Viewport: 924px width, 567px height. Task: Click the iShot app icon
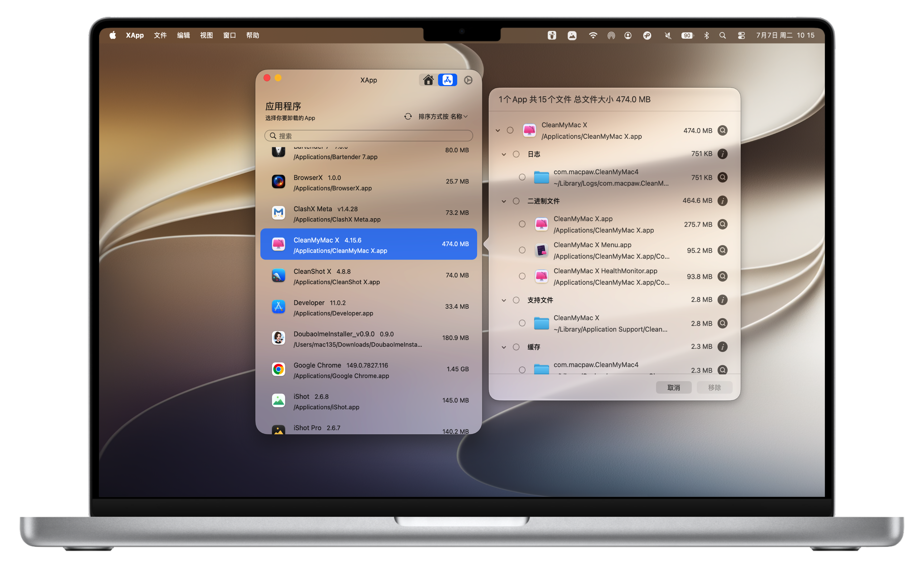tap(278, 400)
